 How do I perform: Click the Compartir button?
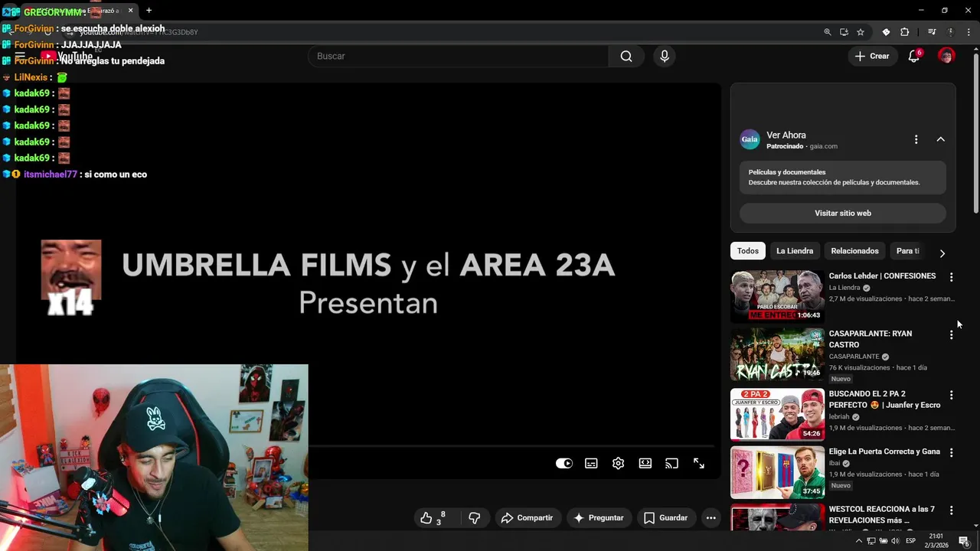527,518
